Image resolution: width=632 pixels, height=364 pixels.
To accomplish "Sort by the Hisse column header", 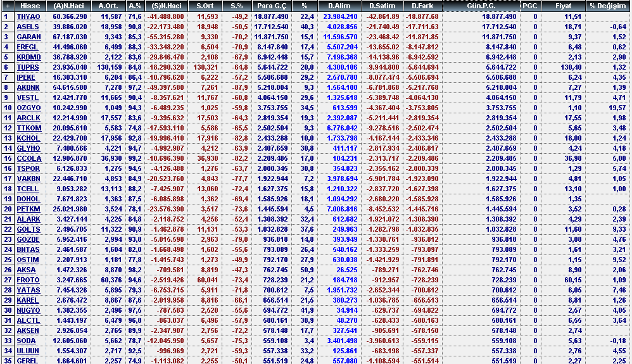I will click(x=30, y=6).
